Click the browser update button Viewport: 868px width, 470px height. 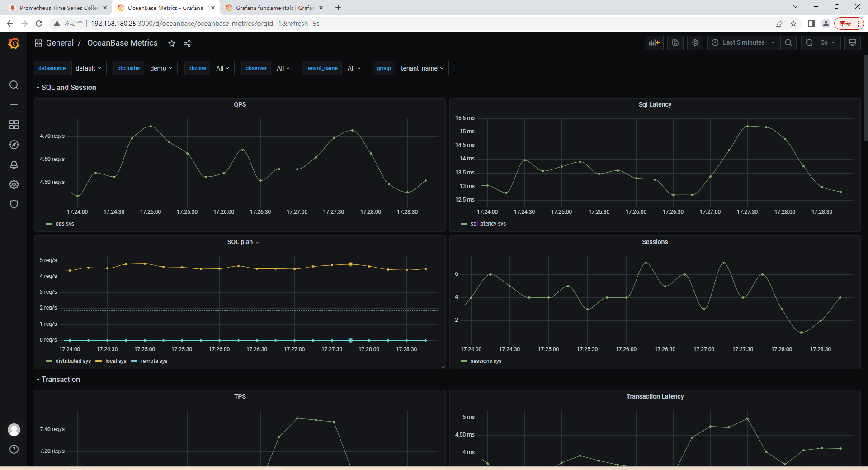click(849, 23)
